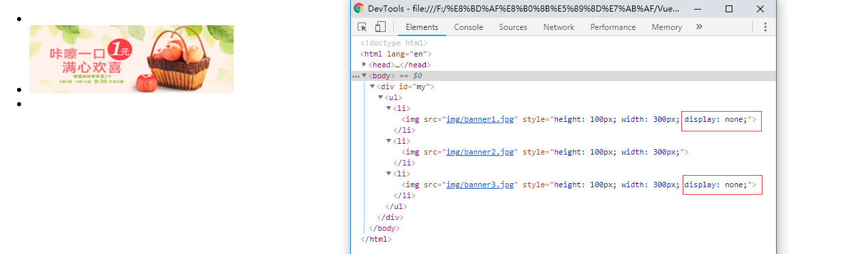Open the Sources tab

coord(513,27)
